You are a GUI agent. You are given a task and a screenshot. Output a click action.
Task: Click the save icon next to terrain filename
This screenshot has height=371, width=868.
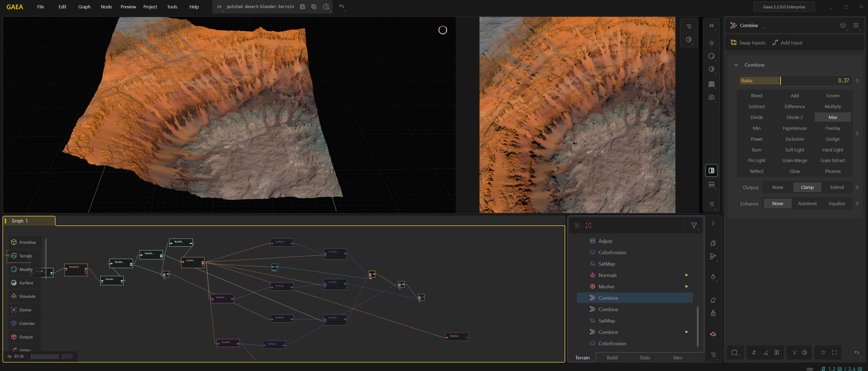pyautogui.click(x=302, y=7)
